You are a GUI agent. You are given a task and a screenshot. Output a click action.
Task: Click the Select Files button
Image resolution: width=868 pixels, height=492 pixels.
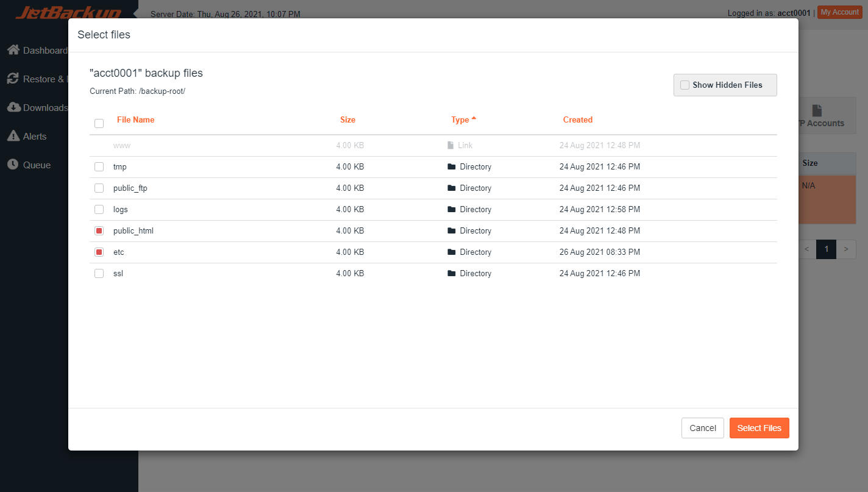point(759,428)
